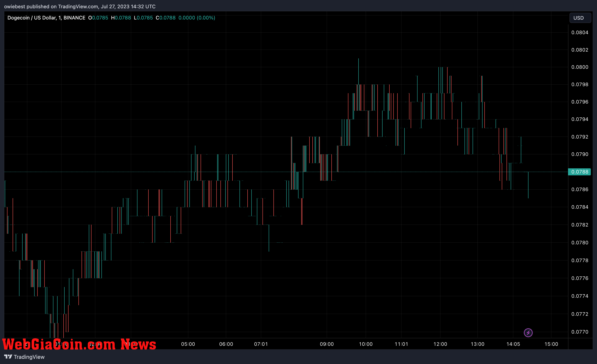Click the high value H0.0788
This screenshot has width=597, height=364.
pyautogui.click(x=121, y=18)
